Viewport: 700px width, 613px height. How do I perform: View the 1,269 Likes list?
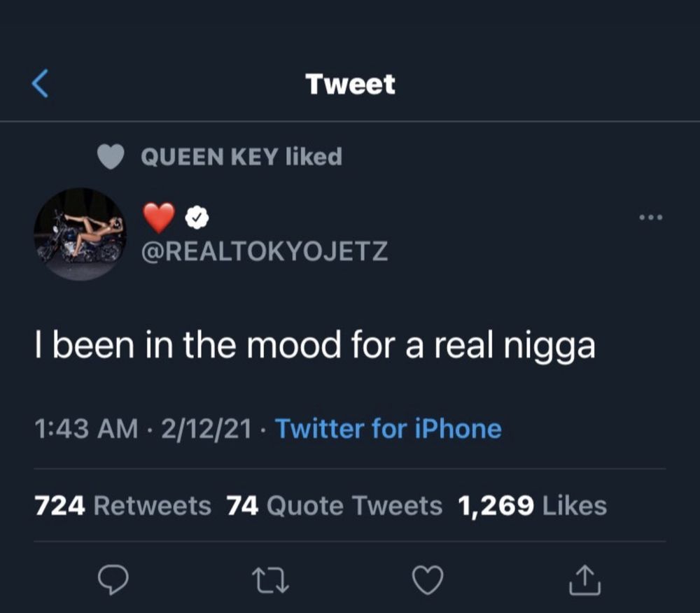click(533, 505)
